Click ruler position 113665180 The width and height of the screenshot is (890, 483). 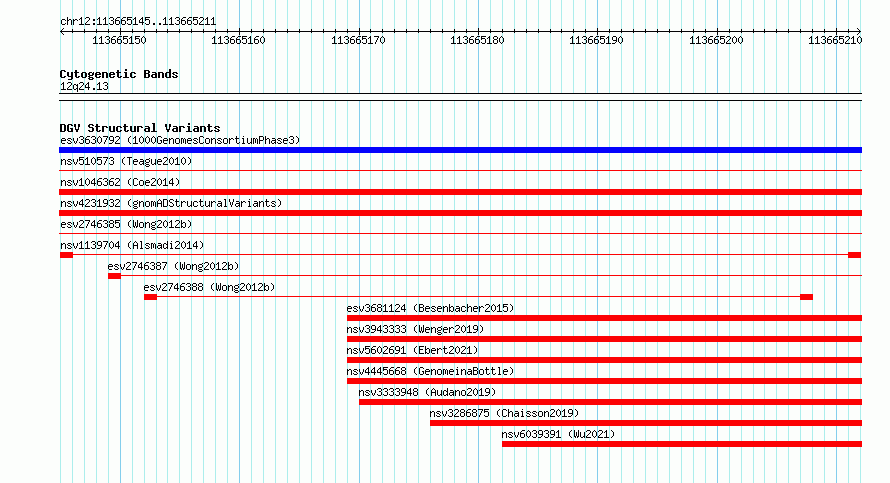click(x=477, y=40)
